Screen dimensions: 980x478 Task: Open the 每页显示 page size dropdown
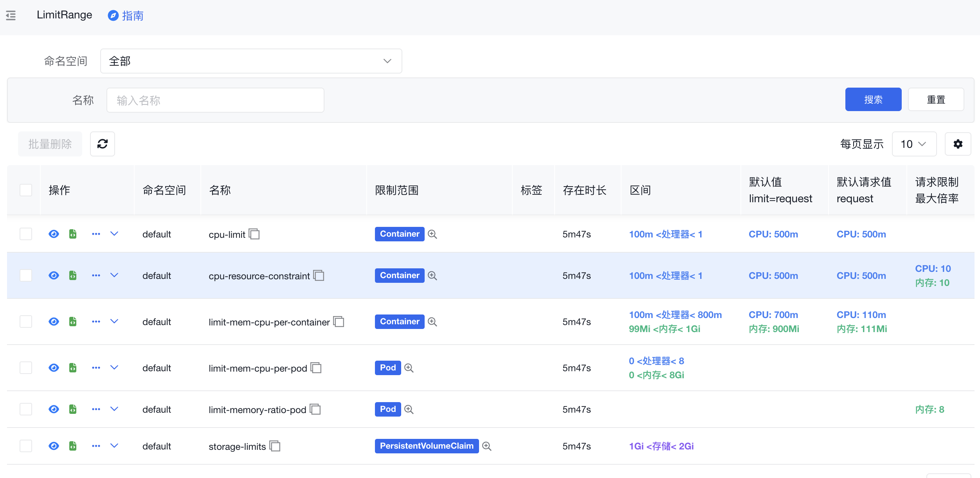(x=914, y=144)
